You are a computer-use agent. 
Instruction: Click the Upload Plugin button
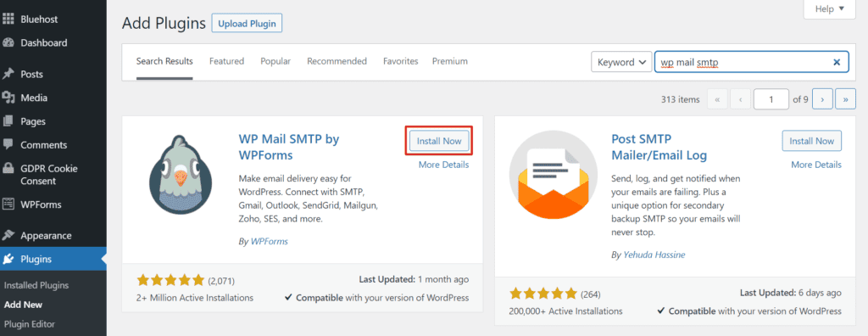247,24
